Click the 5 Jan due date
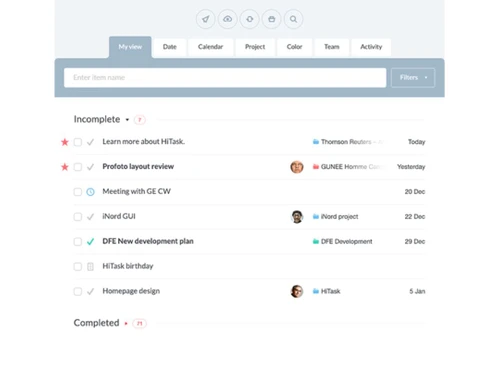This screenshot has width=500, height=375. tap(417, 291)
